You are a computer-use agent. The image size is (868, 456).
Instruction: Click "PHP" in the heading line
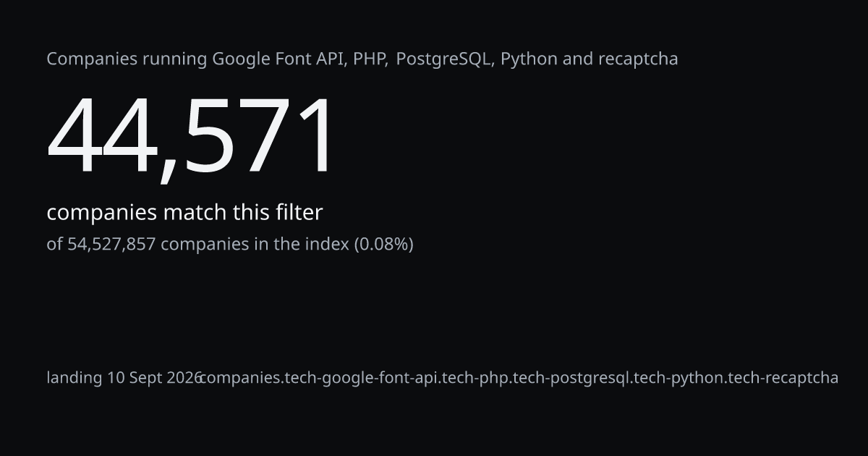[x=368, y=59]
